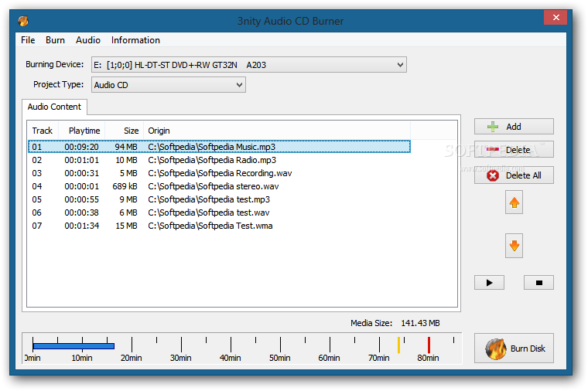
Task: Play the selected audio track
Action: (x=489, y=283)
